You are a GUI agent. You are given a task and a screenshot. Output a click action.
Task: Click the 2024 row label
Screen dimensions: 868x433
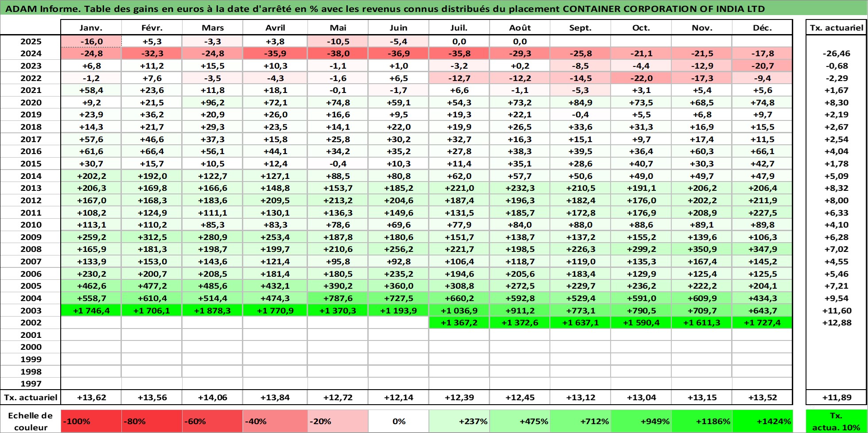point(31,54)
